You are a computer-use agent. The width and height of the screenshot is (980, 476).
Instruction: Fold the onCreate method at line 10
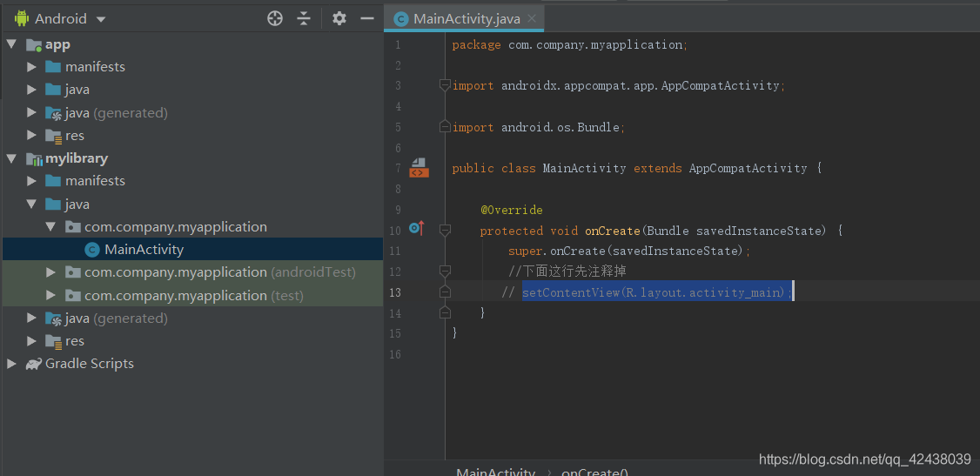(x=445, y=231)
